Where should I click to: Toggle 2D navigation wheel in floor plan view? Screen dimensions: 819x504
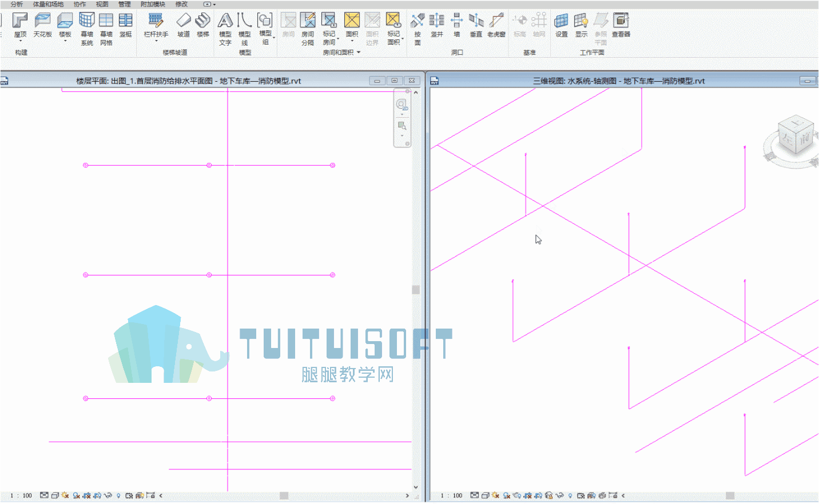pos(402,105)
